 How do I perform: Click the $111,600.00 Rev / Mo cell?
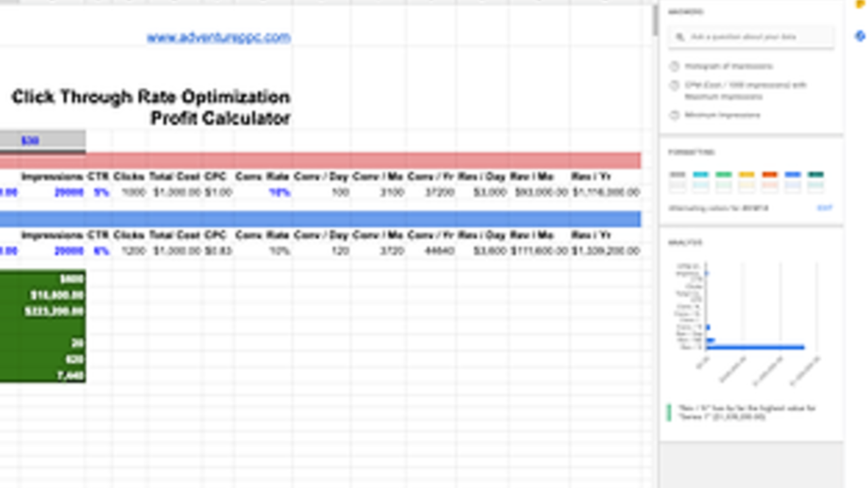(539, 251)
